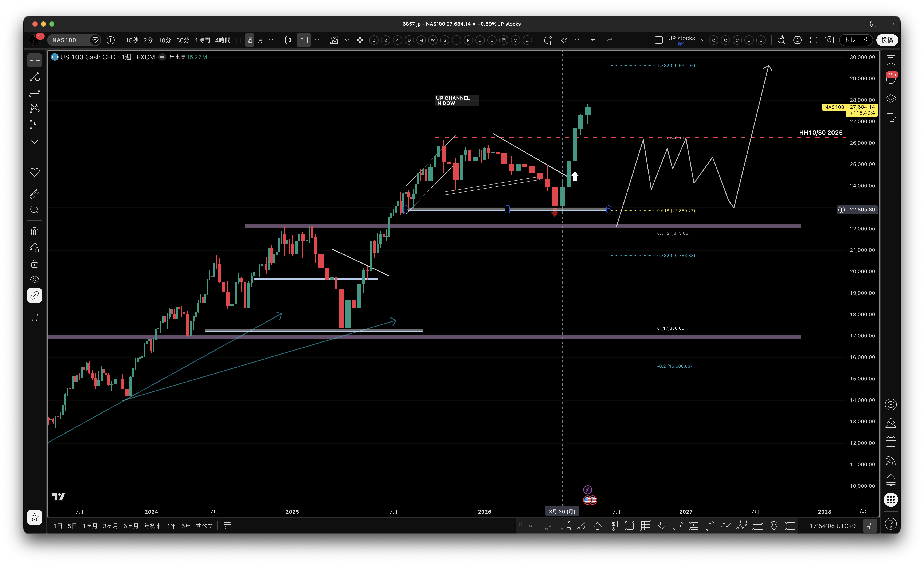Set date range to 年初来
Screen dimensions: 924x565
[153, 526]
